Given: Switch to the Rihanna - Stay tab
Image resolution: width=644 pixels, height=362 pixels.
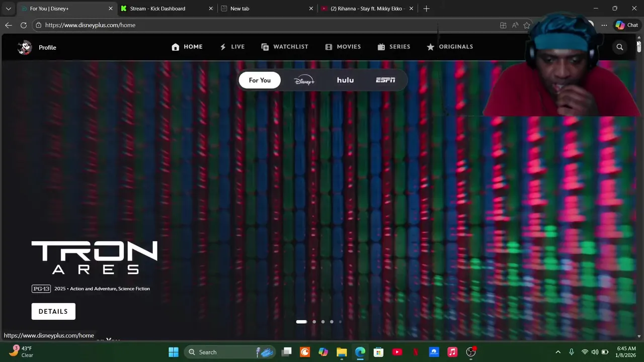Looking at the screenshot, I should tap(367, 9).
